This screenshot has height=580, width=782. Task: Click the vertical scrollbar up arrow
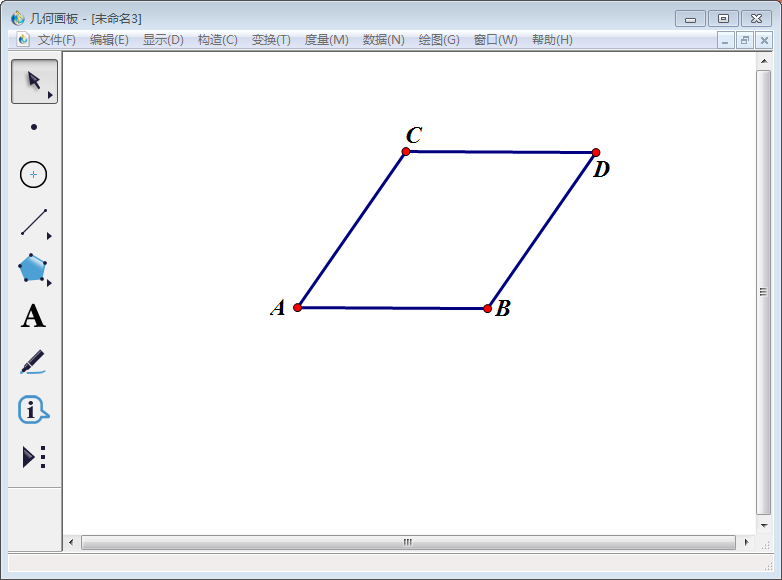point(764,61)
